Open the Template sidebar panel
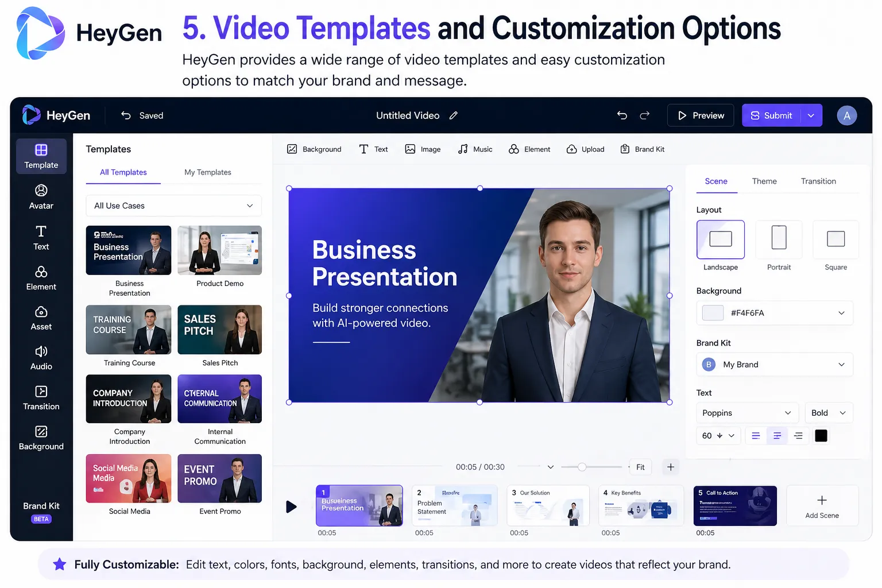Image resolution: width=882 pixels, height=588 pixels. tap(41, 156)
